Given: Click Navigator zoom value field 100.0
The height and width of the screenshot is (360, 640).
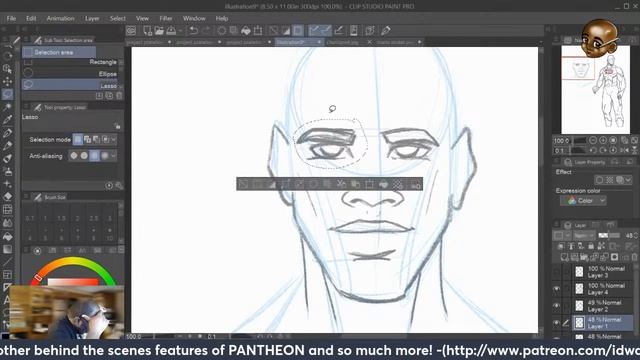Looking at the screenshot, I should point(562,140).
